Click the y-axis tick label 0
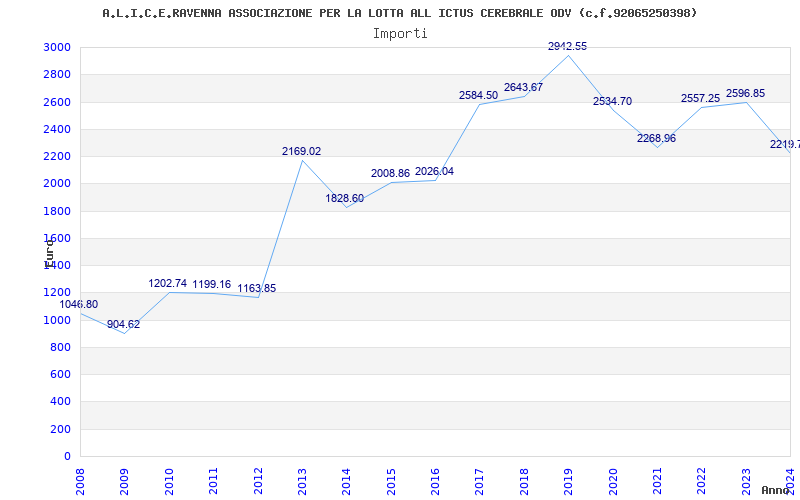This screenshot has width=800, height=500. [68, 456]
